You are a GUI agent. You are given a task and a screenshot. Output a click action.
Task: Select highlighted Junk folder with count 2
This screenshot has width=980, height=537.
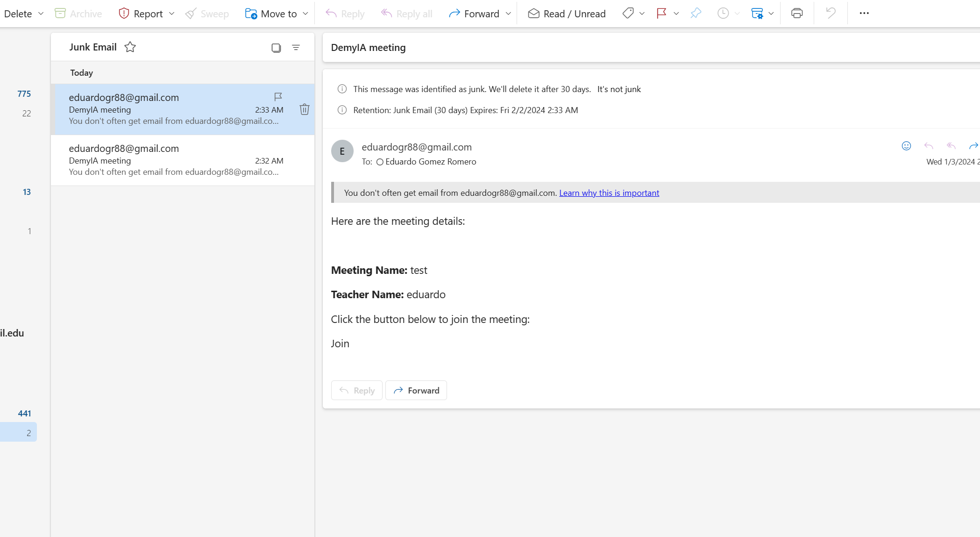click(x=18, y=432)
